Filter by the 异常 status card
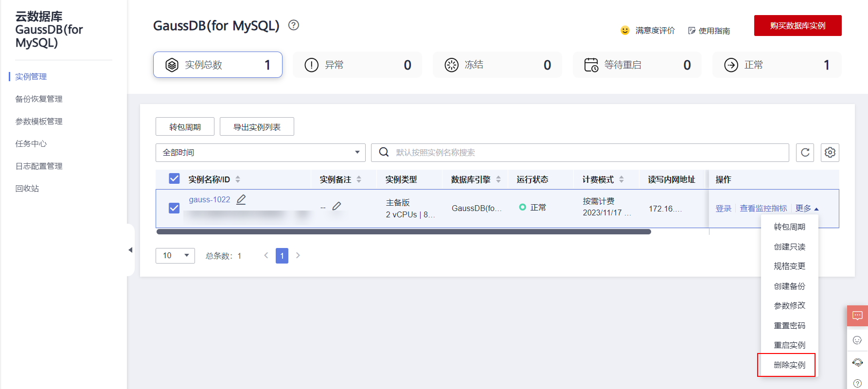This screenshot has height=389, width=868. 357,65
